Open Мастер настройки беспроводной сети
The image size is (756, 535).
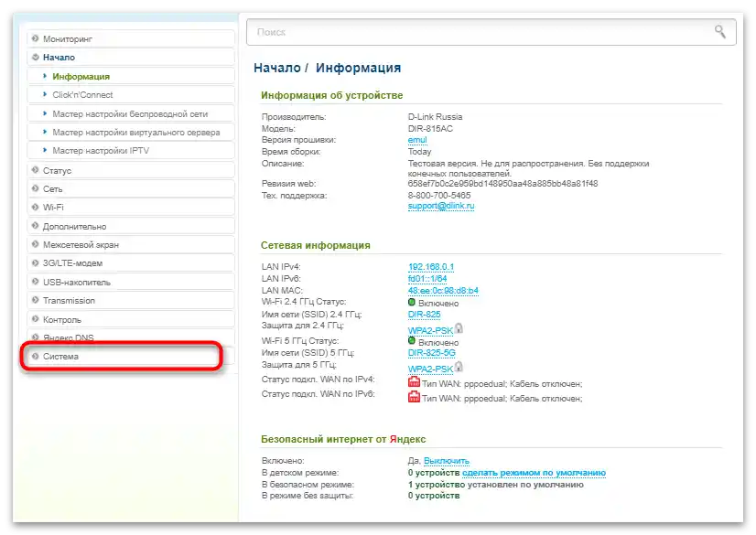[131, 113]
